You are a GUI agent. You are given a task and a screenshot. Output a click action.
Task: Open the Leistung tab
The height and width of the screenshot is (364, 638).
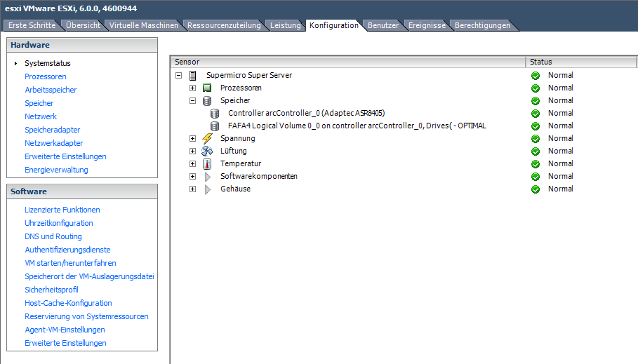285,25
